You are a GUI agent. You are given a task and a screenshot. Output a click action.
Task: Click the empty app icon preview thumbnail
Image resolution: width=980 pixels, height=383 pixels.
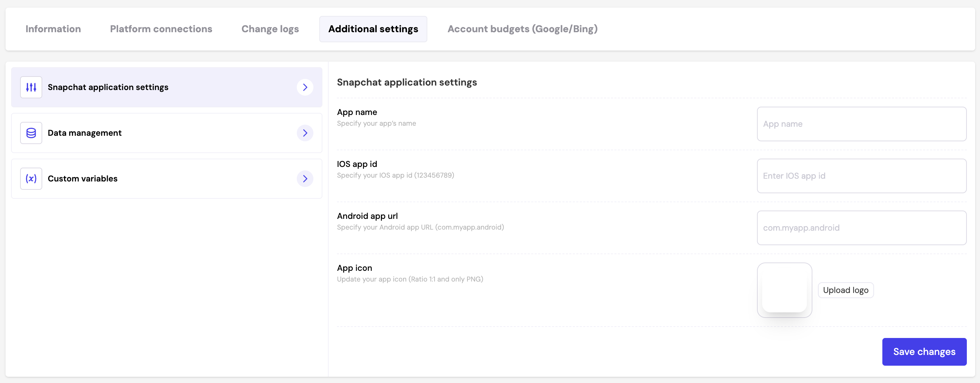784,290
